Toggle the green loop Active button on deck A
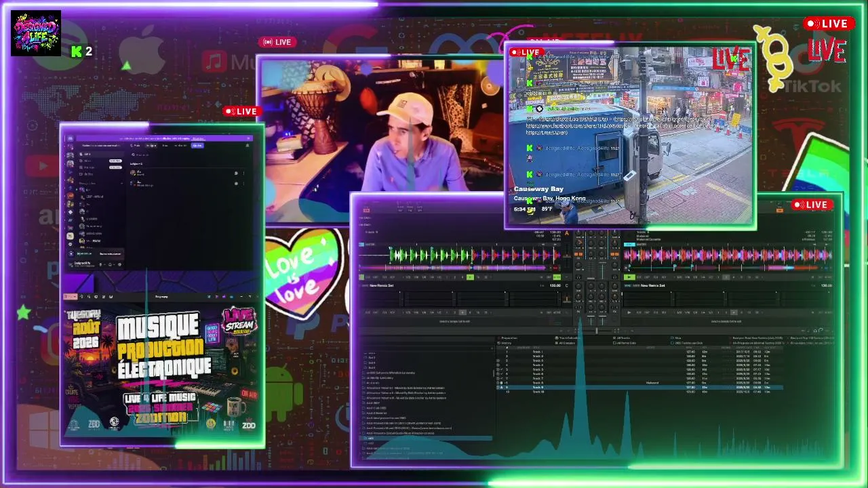This screenshot has width=868, height=488. 557,277
